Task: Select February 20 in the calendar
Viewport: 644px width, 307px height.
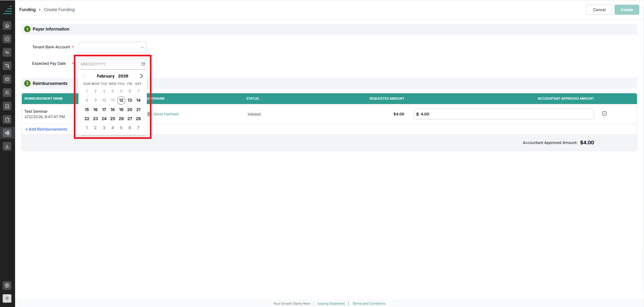Action: pyautogui.click(x=130, y=110)
